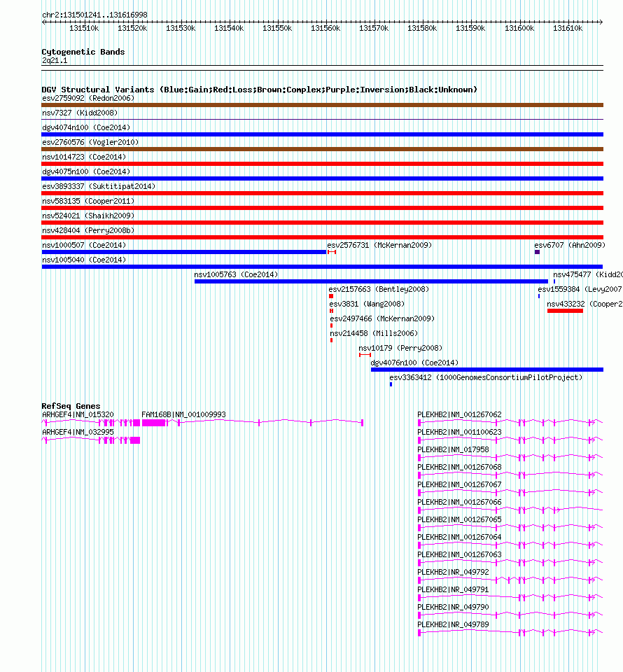Select PLEKHB2|NM_001100623 transcript label
Image resolution: width=623 pixels, height=672 pixels.
coord(459,433)
